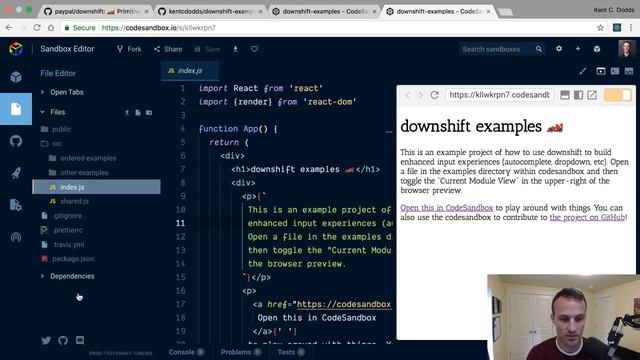This screenshot has width=640, height=360.
Task: Switch to the preview-only view icon
Action: pos(601,71)
